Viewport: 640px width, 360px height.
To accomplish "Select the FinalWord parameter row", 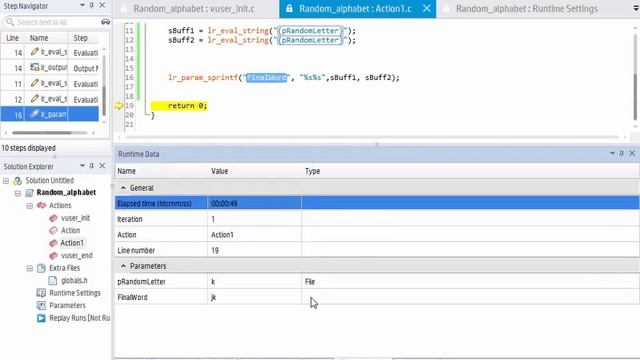I will [377, 297].
